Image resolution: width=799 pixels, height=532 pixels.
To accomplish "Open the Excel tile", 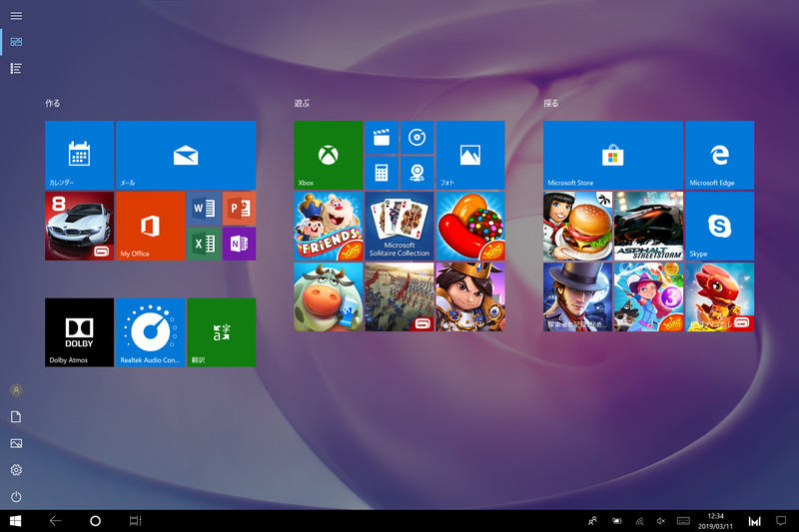I will [204, 244].
